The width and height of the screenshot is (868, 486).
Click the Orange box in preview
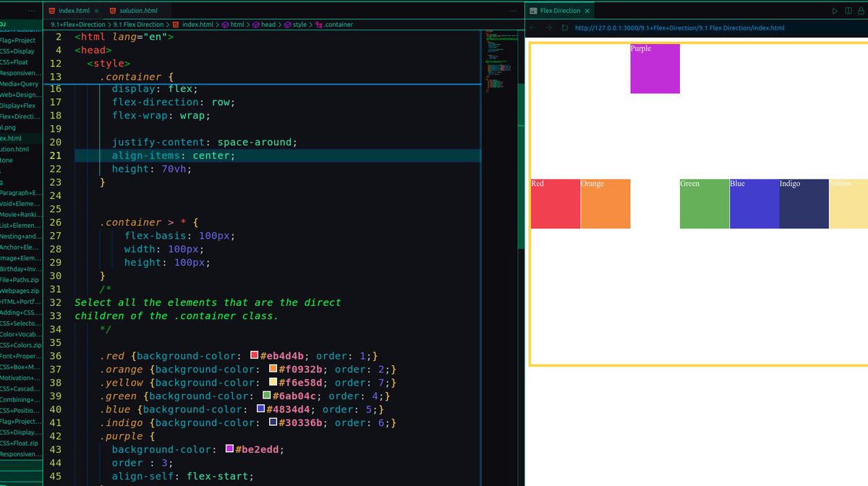coord(605,204)
